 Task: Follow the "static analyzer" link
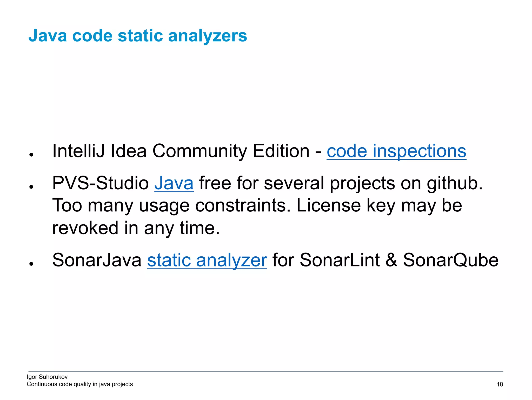(x=207, y=260)
